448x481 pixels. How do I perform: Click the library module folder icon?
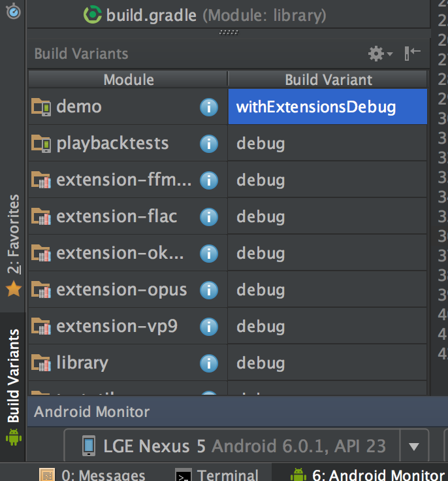(x=41, y=363)
